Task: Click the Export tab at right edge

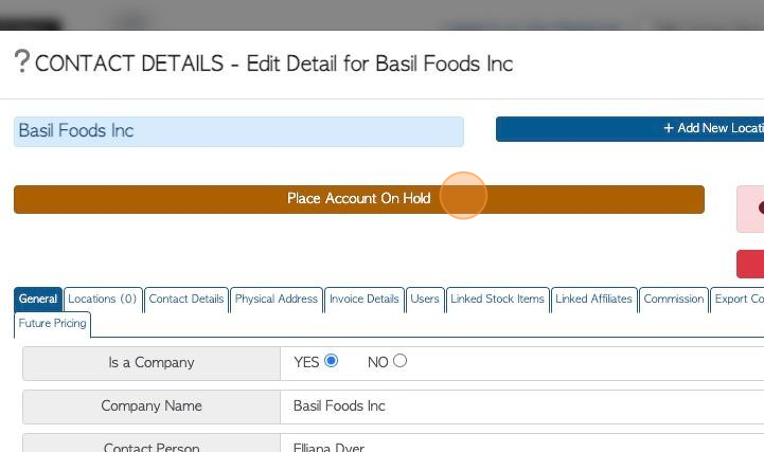Action: (x=738, y=299)
